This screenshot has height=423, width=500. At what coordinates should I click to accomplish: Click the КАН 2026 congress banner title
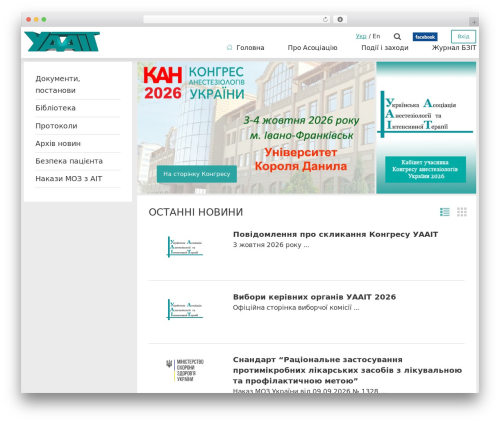(x=194, y=83)
